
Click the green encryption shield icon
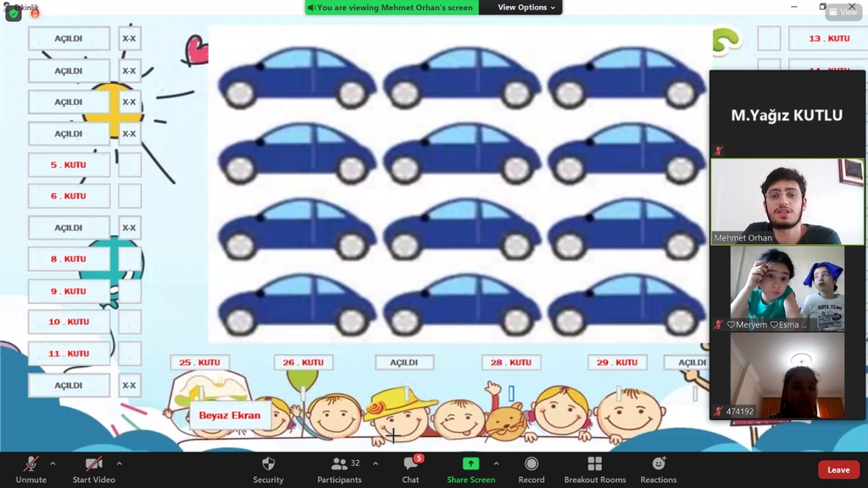[13, 14]
